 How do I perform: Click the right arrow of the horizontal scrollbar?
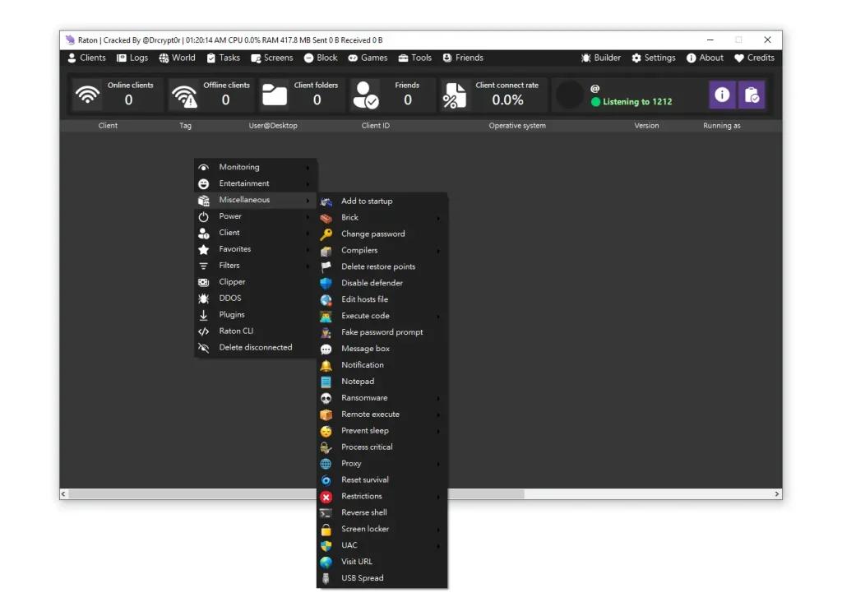coord(775,493)
